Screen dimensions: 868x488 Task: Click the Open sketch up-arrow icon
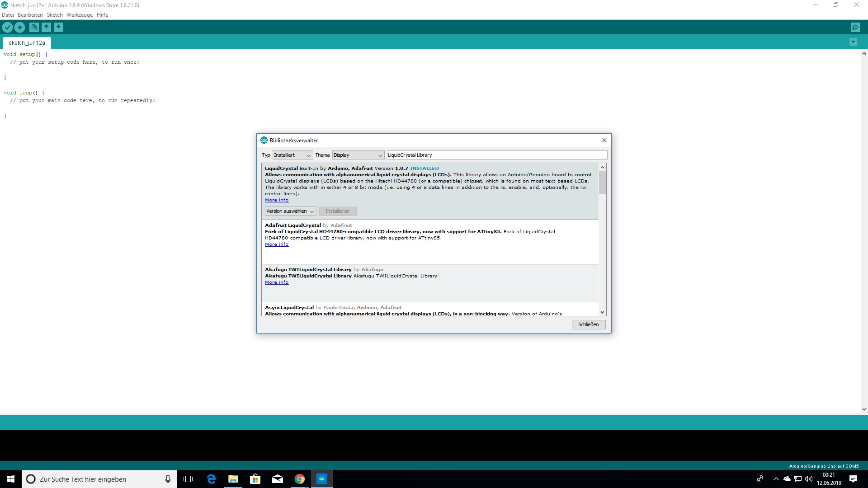[46, 28]
